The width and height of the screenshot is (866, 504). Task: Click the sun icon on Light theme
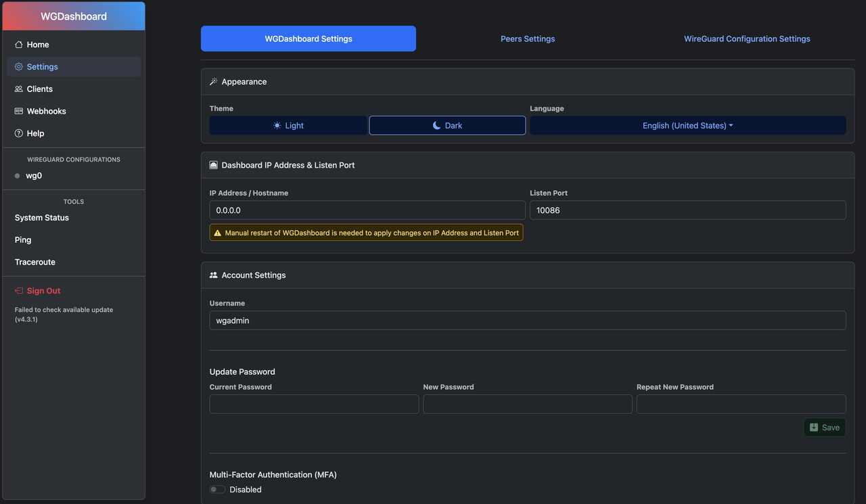[x=277, y=126]
